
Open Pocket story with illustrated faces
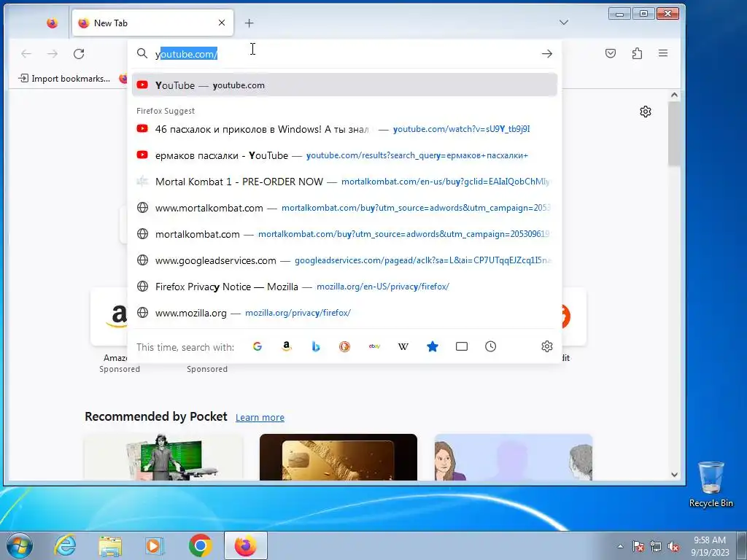[514, 457]
